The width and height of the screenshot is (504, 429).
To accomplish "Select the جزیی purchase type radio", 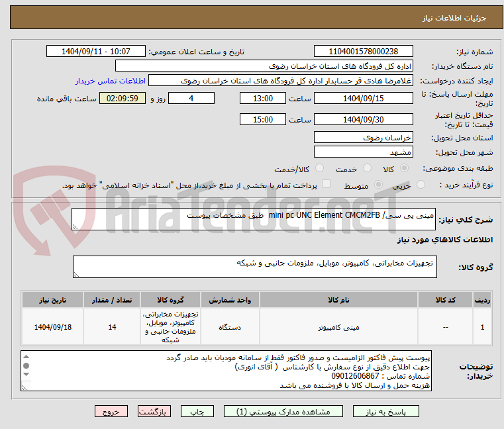I will click(x=421, y=185).
